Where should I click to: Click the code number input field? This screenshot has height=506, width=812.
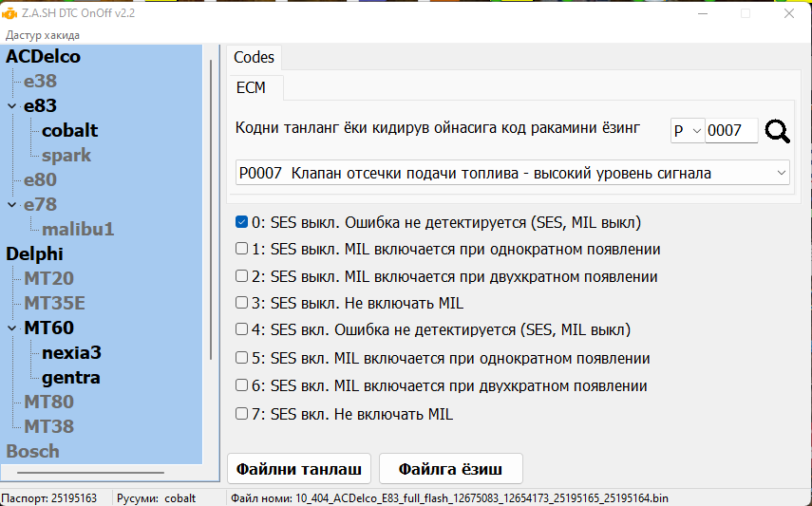[730, 131]
